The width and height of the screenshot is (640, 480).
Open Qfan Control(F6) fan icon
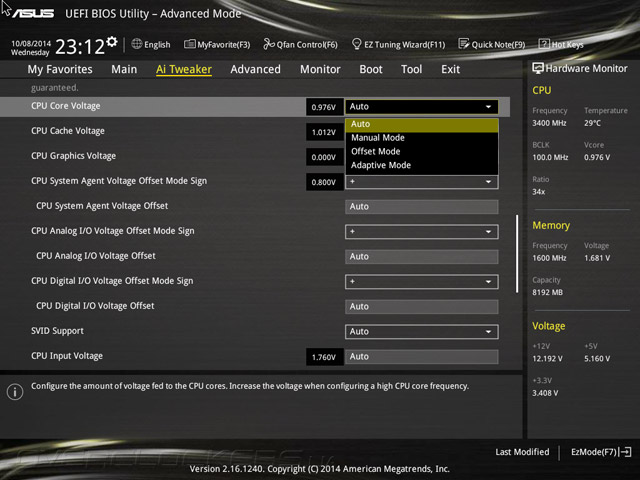269,44
